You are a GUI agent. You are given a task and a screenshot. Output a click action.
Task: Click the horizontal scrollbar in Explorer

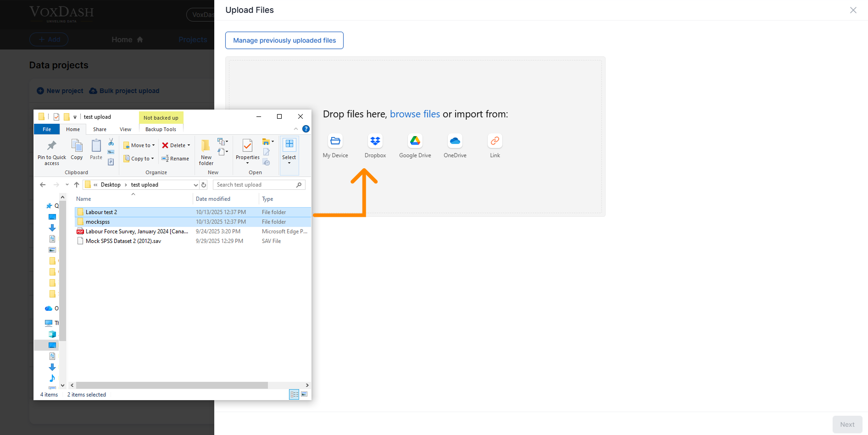click(x=172, y=385)
